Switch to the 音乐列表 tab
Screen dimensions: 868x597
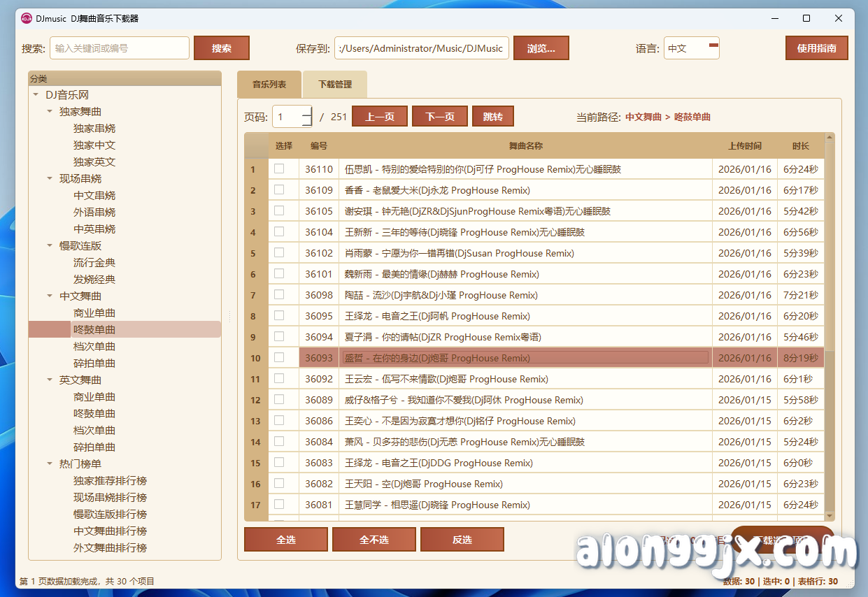click(269, 83)
